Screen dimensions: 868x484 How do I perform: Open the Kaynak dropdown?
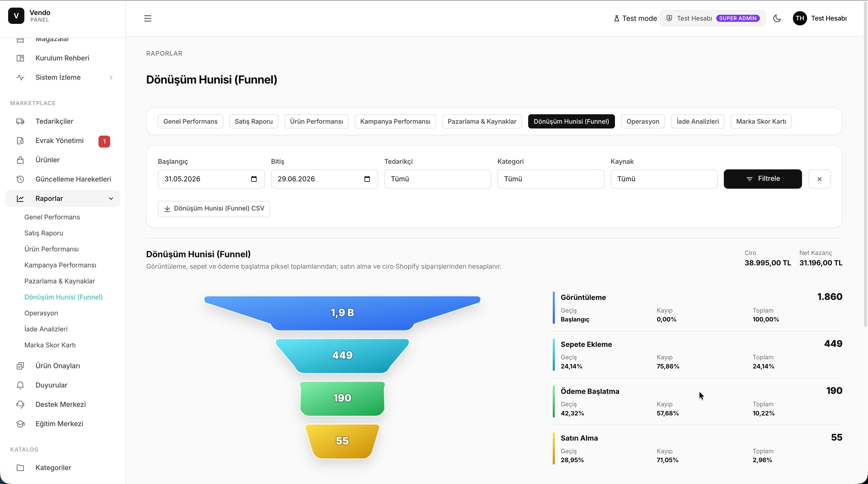[664, 179]
